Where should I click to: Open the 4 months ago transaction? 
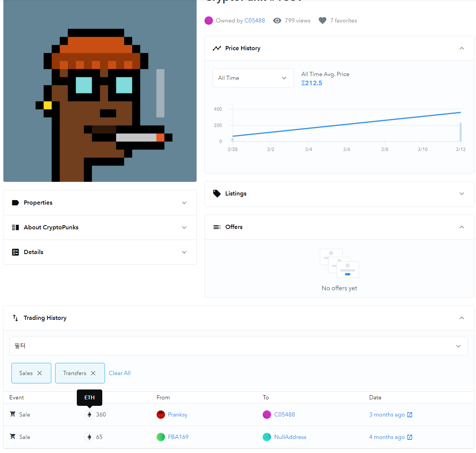click(x=387, y=437)
